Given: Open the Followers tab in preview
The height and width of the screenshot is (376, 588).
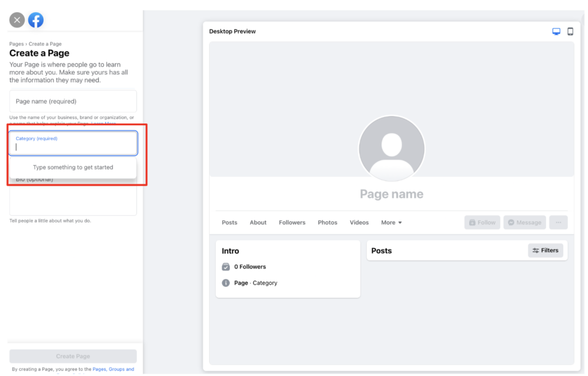Looking at the screenshot, I should 292,222.
